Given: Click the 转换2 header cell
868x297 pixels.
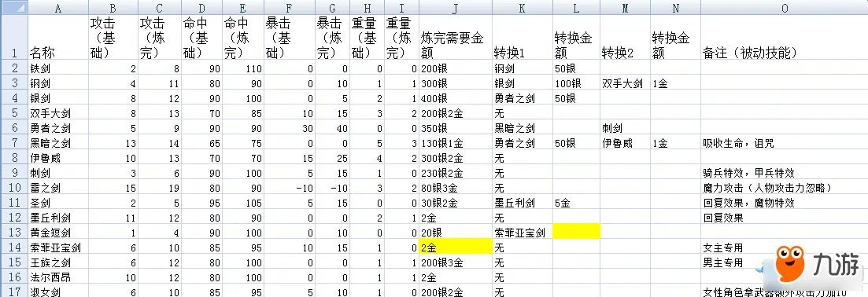Looking at the screenshot, I should (x=625, y=37).
